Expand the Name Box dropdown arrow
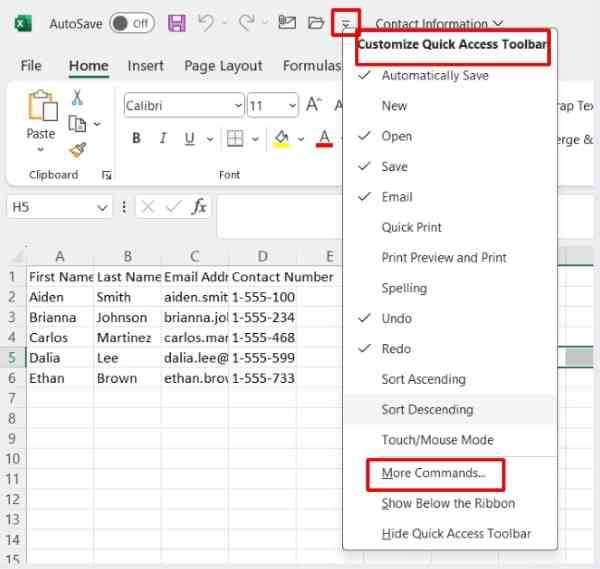This screenshot has height=569, width=600. (x=102, y=208)
